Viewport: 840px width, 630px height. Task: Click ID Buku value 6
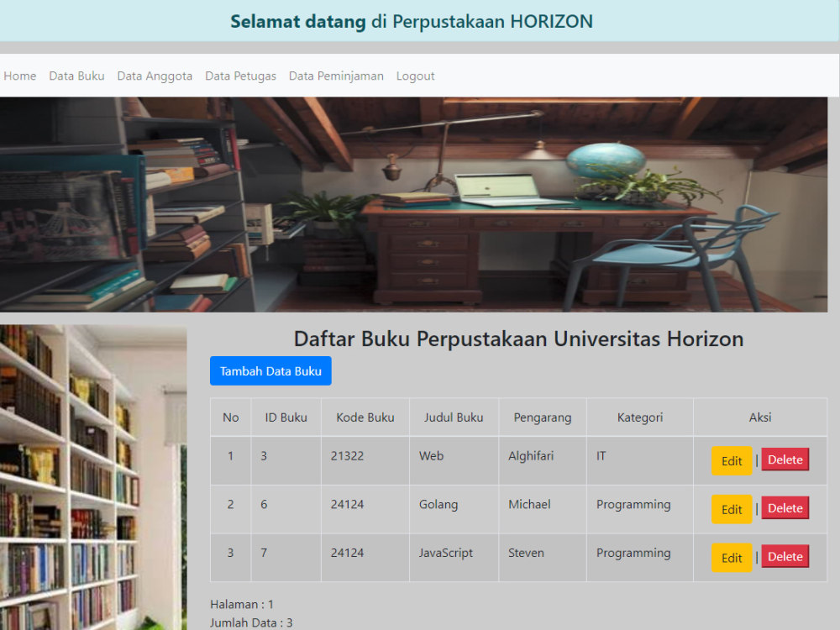coord(286,509)
